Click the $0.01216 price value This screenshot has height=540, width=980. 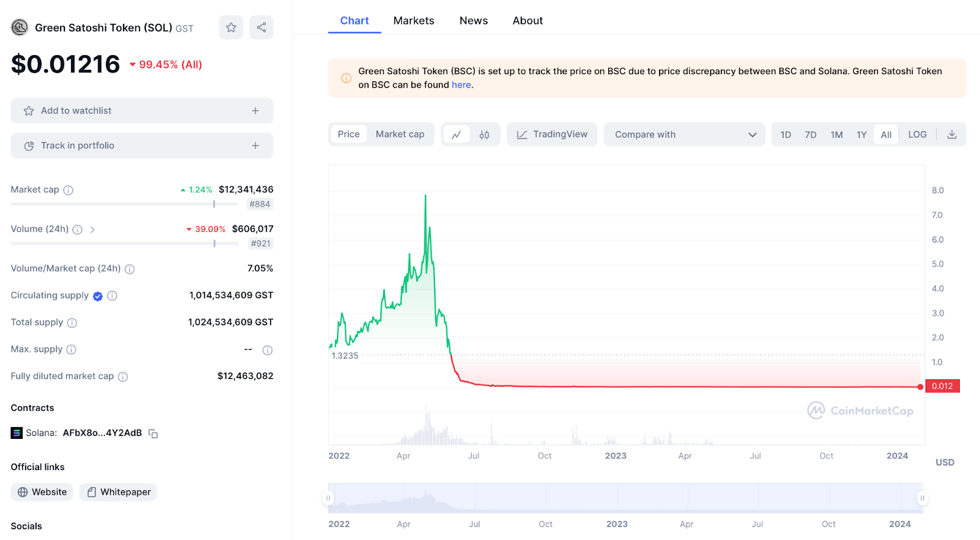click(66, 64)
